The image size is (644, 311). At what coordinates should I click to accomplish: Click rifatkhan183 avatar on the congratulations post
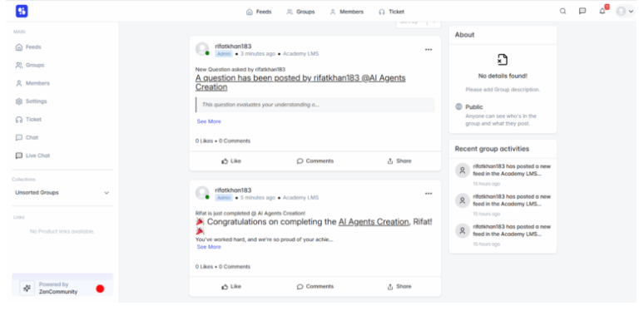202,193
